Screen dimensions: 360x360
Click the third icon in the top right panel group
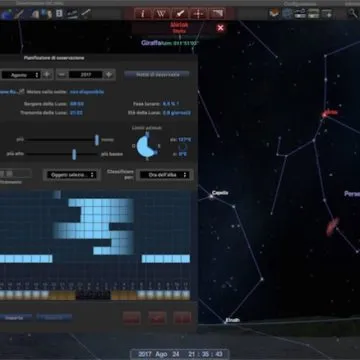[300, 14]
